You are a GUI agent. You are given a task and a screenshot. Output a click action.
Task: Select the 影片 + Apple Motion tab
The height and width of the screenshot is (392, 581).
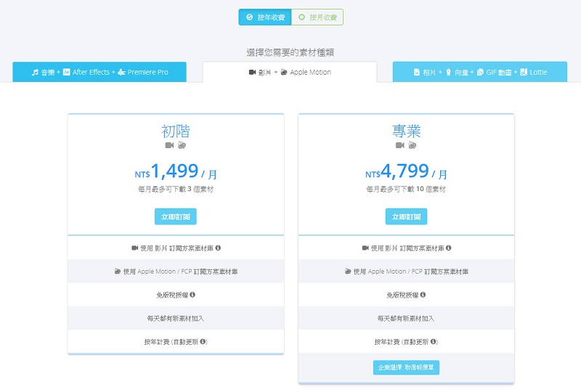coord(290,73)
